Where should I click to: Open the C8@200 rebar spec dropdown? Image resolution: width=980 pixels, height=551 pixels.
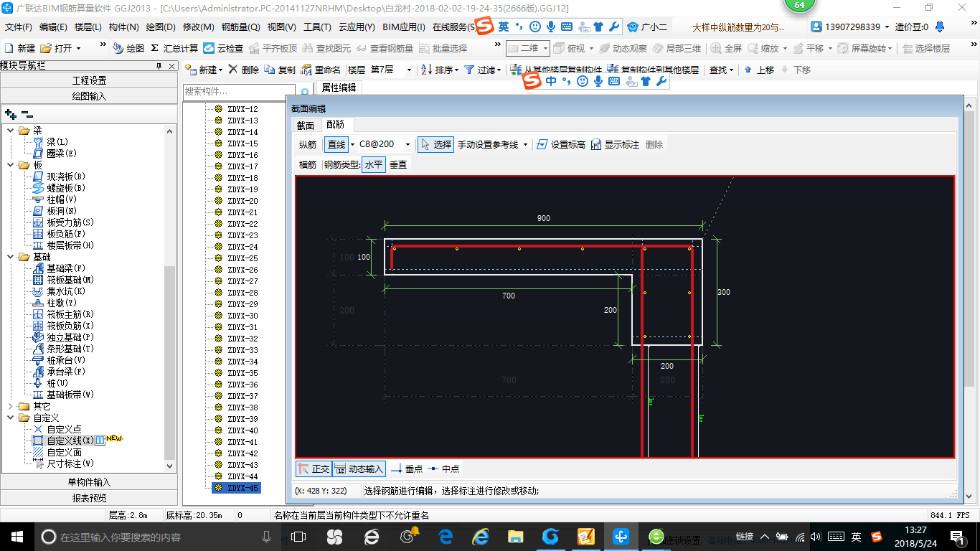click(x=407, y=144)
